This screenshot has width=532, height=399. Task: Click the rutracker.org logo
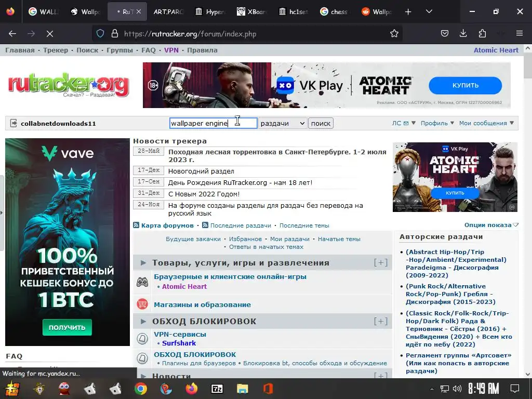pyautogui.click(x=69, y=85)
